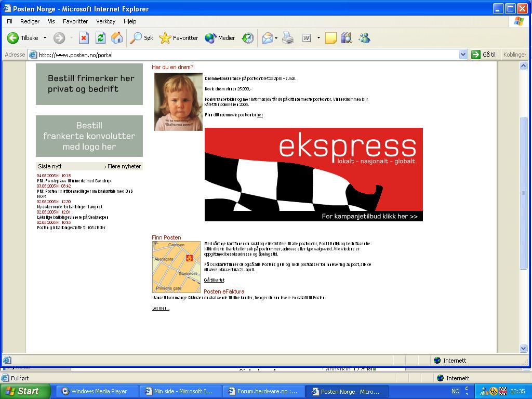Screen dimensions: 532x399
Task: Switch to Min side taskbar window
Action: pyautogui.click(x=180, y=391)
